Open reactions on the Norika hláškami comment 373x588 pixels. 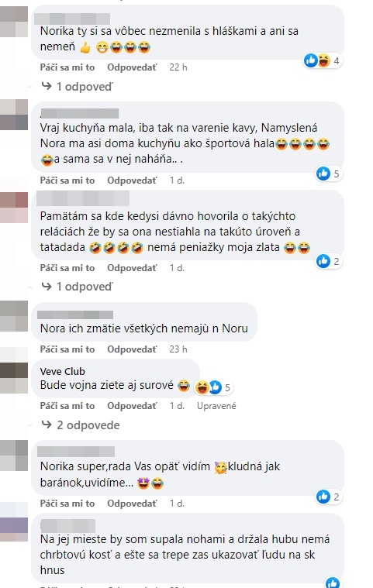click(x=323, y=60)
